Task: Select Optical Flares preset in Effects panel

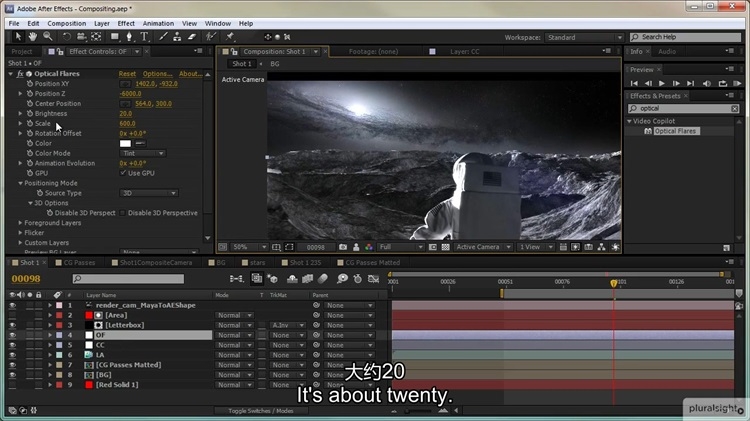Action: point(675,131)
